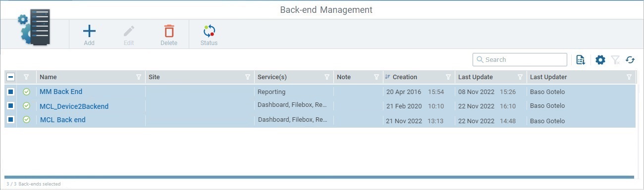The height and width of the screenshot is (190, 644).
Task: Click the Edit pencil icon
Action: click(x=129, y=32)
